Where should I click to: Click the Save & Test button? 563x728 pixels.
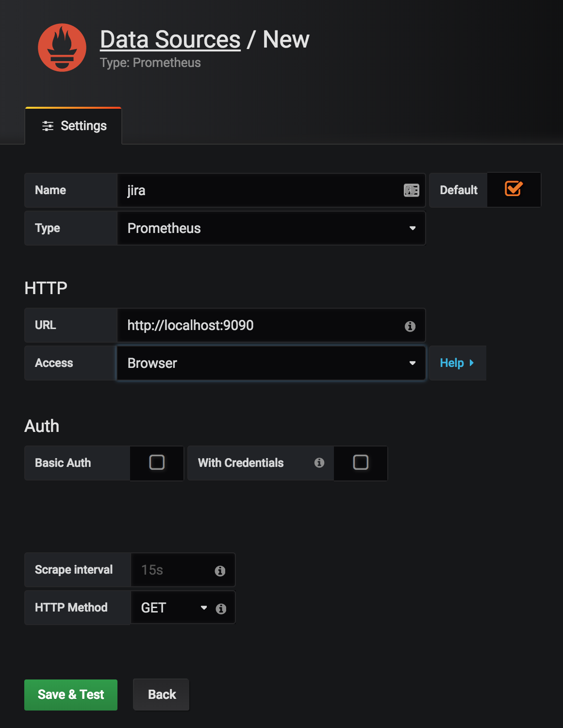(x=71, y=695)
